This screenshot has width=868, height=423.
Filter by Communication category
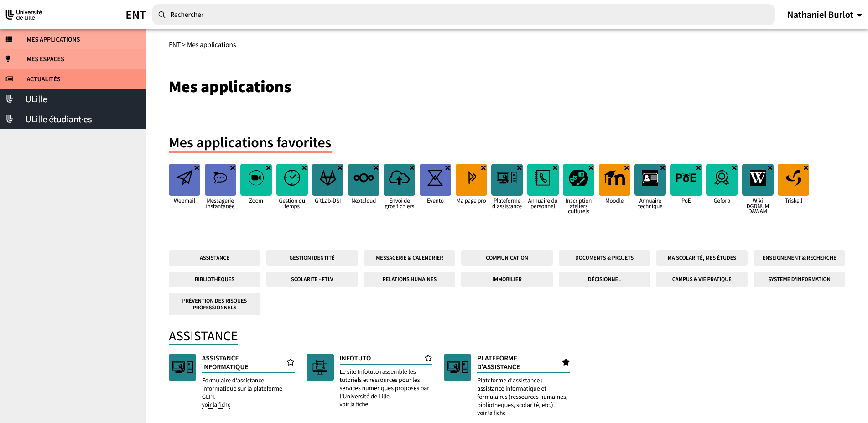[507, 258]
